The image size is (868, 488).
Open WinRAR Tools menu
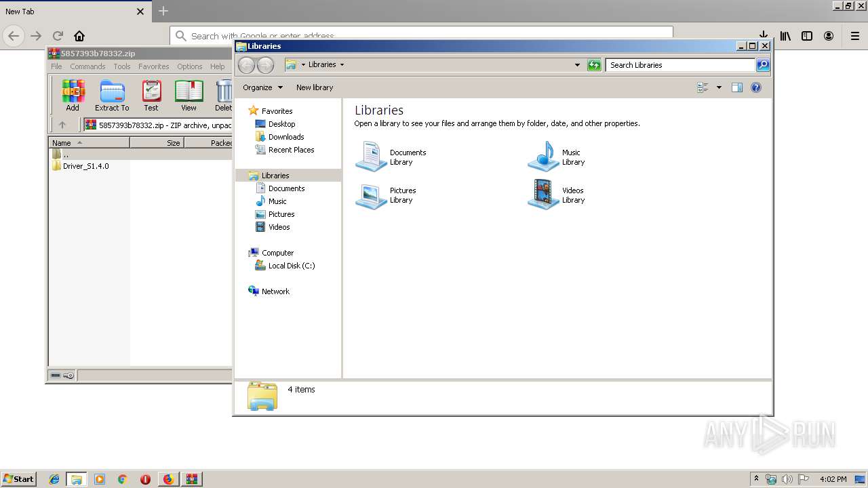[122, 66]
